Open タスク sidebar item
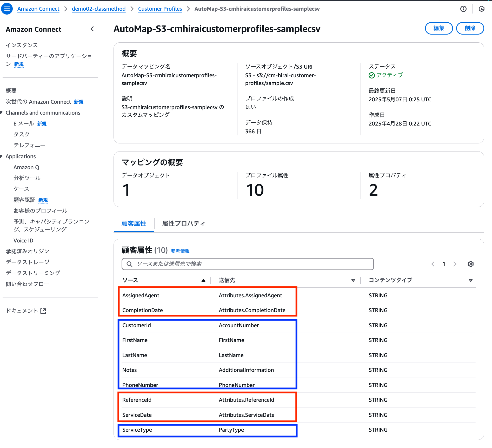Image resolution: width=492 pixels, height=448 pixels. (22, 134)
